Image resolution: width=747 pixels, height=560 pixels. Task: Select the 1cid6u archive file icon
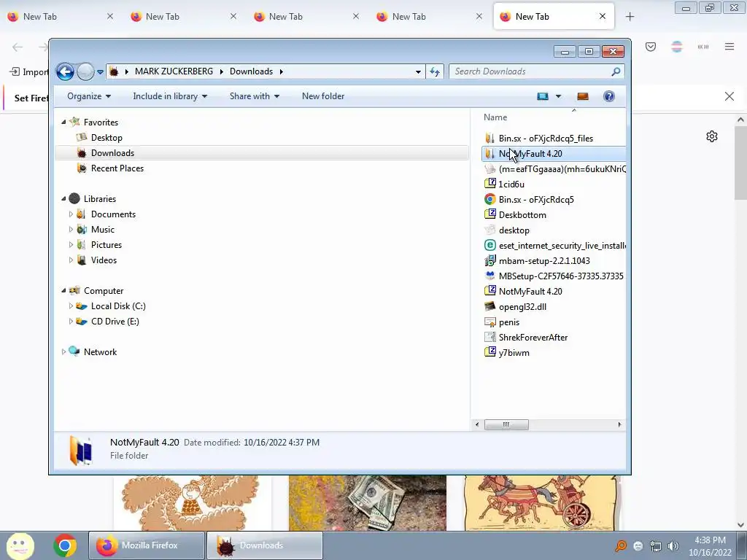point(489,184)
